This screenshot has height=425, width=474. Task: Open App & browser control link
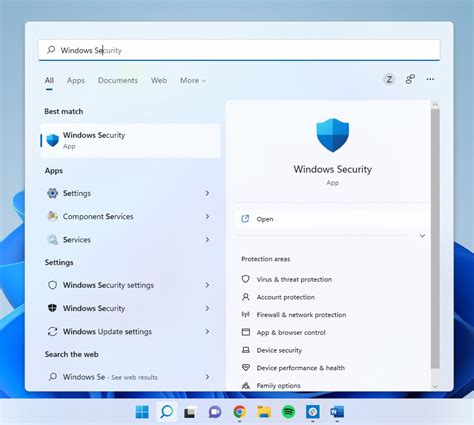pos(291,332)
